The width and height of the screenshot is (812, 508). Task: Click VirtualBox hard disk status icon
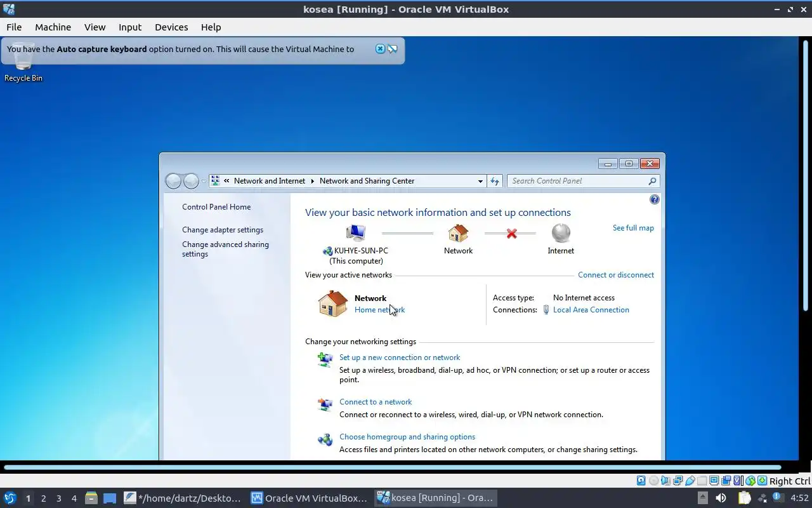click(641, 481)
